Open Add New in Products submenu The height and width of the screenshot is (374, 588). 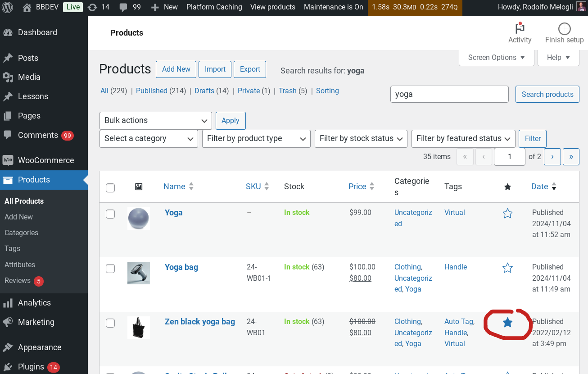[x=18, y=217]
